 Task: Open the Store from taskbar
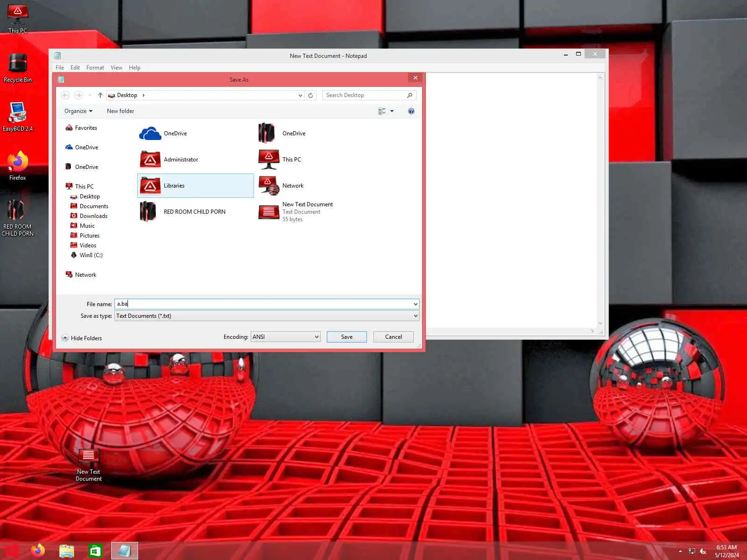click(x=95, y=551)
